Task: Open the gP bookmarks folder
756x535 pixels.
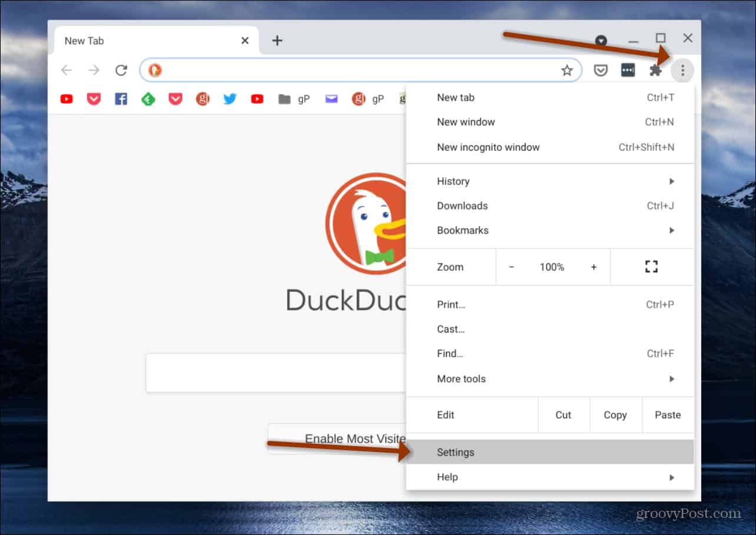Action: click(294, 99)
